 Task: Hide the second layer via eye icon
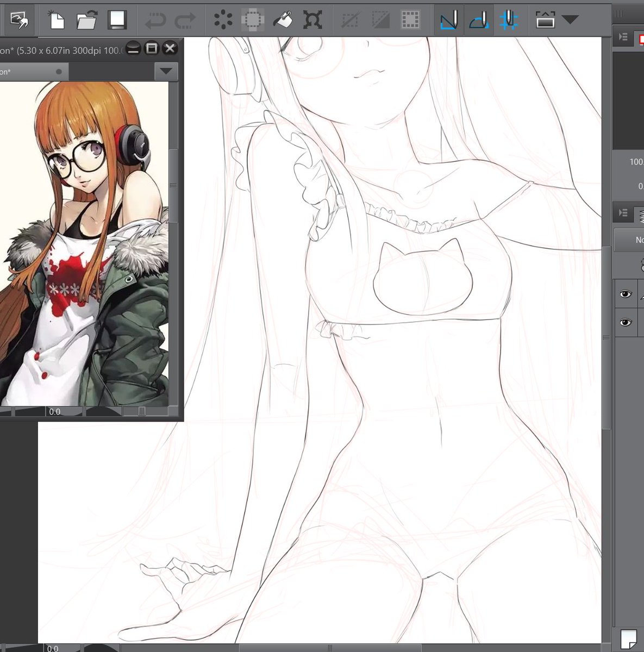[626, 323]
